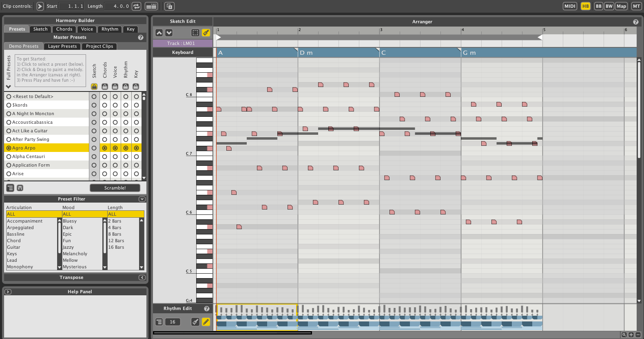Collapse Full Presets chevron

[9, 87]
